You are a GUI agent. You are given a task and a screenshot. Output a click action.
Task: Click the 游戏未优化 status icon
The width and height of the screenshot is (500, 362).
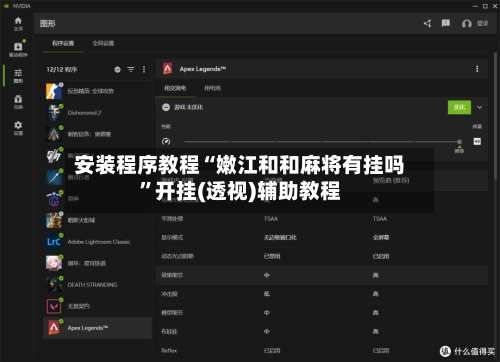pyautogui.click(x=166, y=107)
